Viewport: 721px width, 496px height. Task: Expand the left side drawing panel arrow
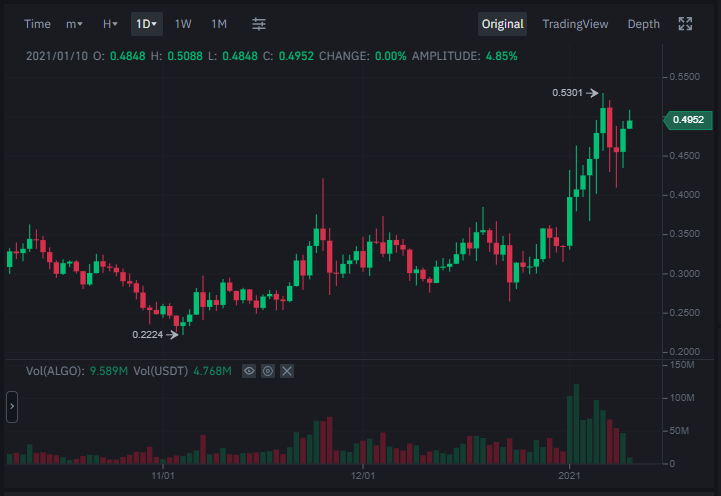point(12,407)
